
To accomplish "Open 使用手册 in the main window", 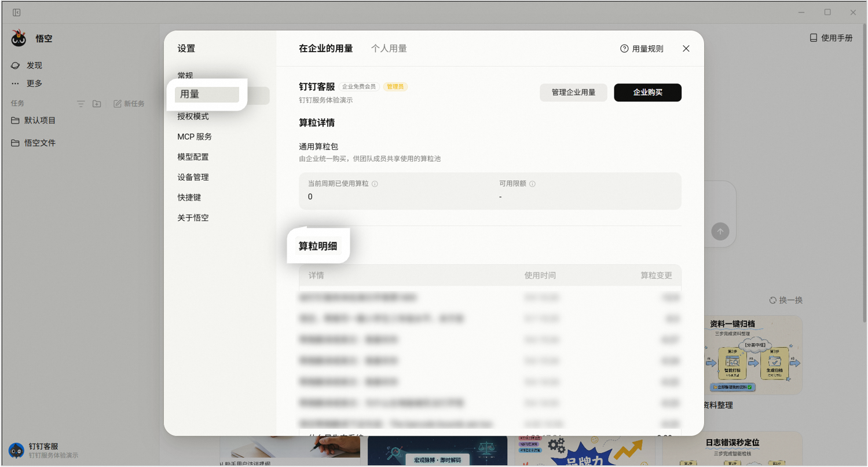I will (831, 38).
